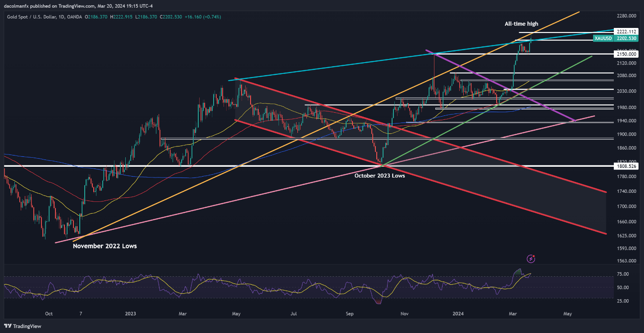644x333 pixels.
Task: Click the 75.00 level on RSI scale
Action: click(x=623, y=274)
